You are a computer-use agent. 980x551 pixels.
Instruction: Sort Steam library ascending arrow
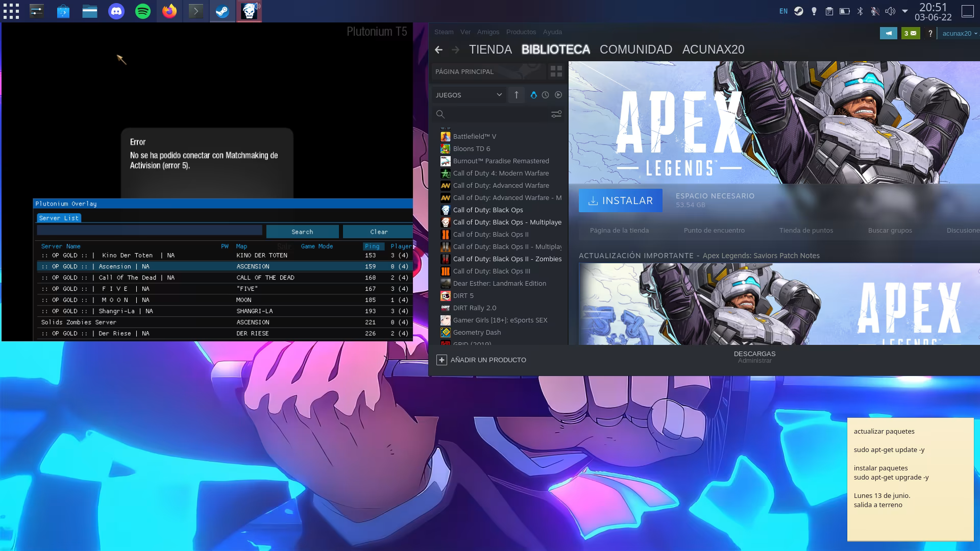pos(517,95)
